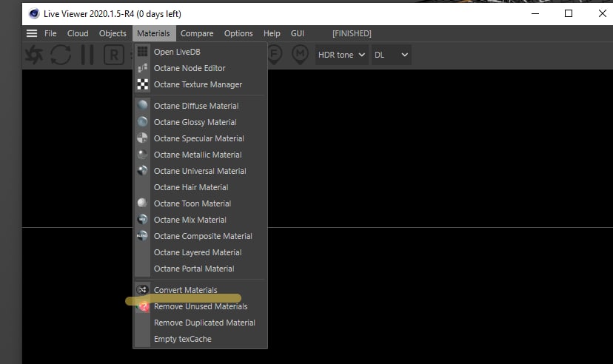Open the Objects menu
Screen dimensions: 613x364
113,33
